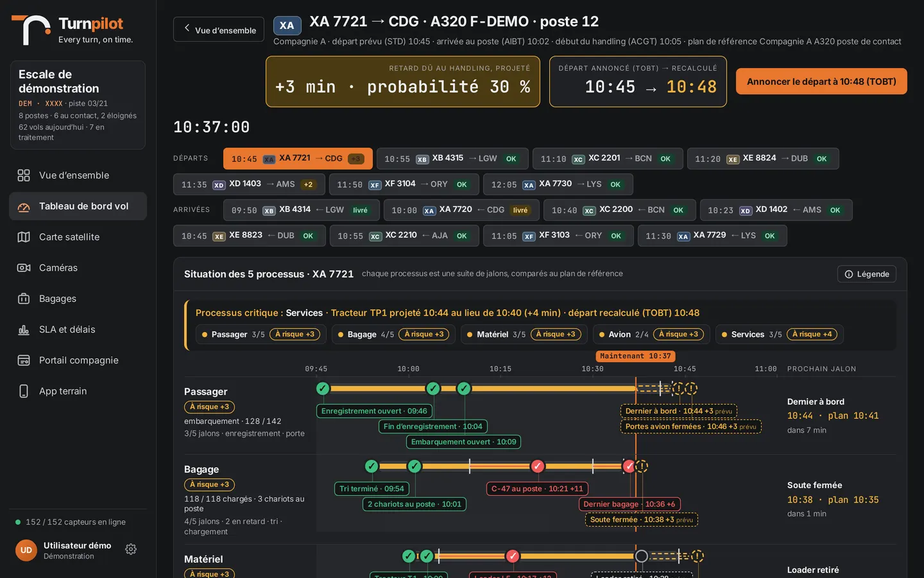Select arrival XC 2210 from AJA
This screenshot has width=924, height=578.
[404, 236]
